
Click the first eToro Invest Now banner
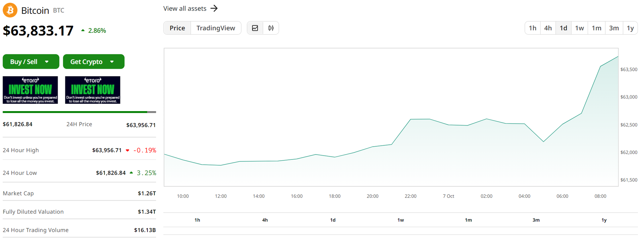point(30,90)
